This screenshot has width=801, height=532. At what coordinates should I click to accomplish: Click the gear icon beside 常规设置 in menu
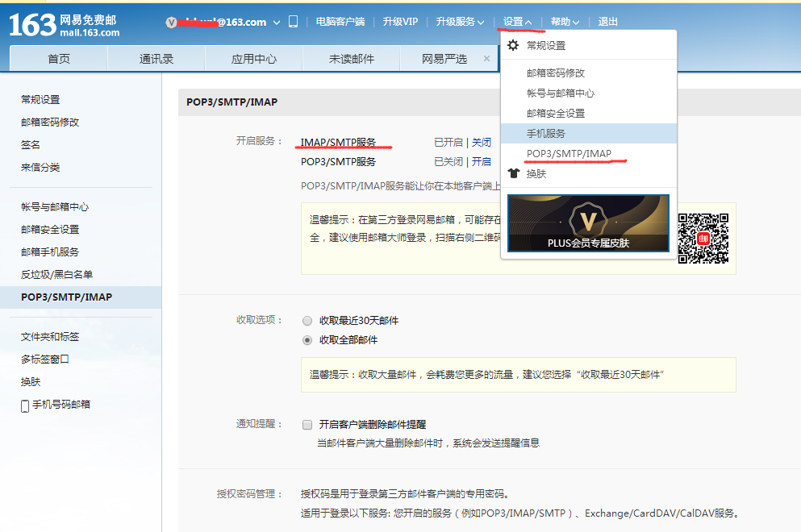click(x=511, y=46)
